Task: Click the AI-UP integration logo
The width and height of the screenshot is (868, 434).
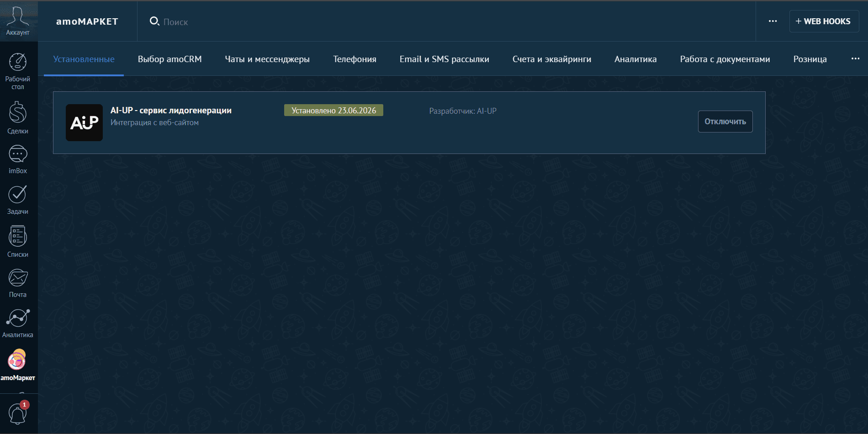Action: (x=84, y=122)
